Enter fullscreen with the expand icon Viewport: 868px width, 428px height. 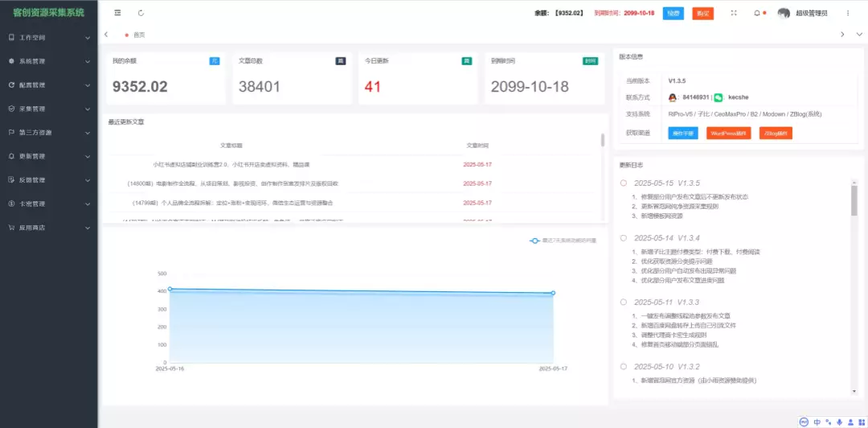(733, 13)
